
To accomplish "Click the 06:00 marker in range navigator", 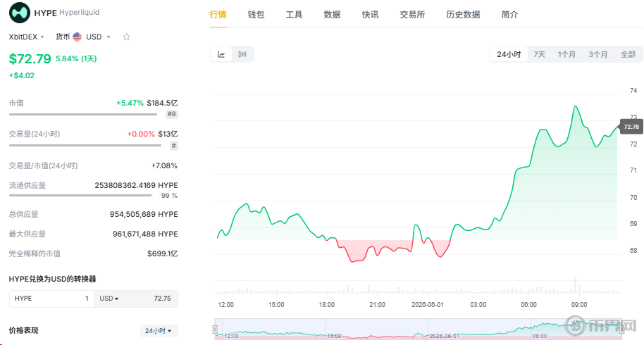I will 539,336.
